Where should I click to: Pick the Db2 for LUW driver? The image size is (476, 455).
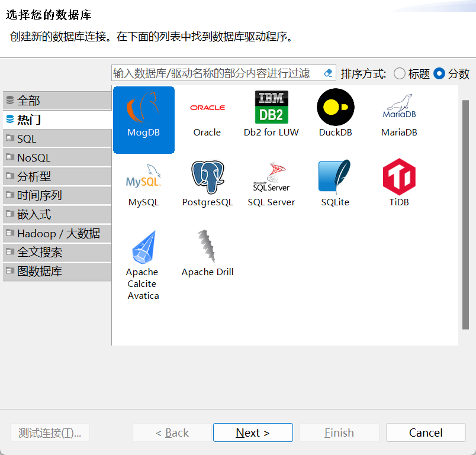(x=271, y=114)
